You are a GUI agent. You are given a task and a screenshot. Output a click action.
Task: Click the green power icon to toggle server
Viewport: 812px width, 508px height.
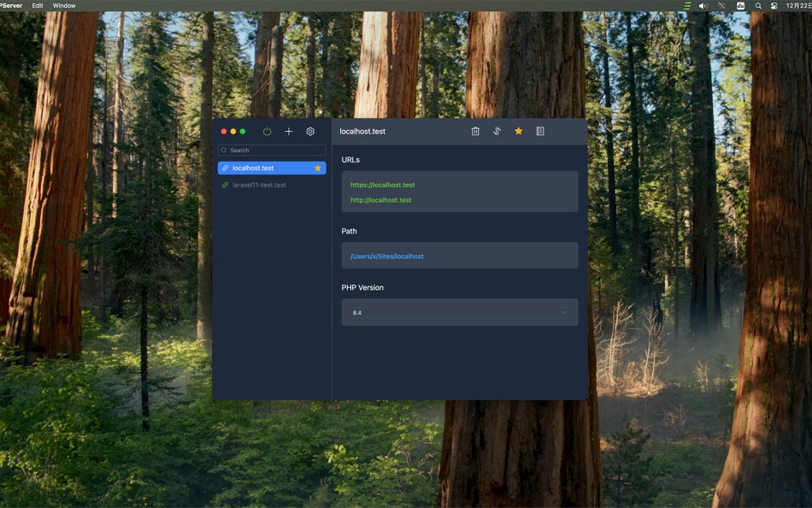267,132
